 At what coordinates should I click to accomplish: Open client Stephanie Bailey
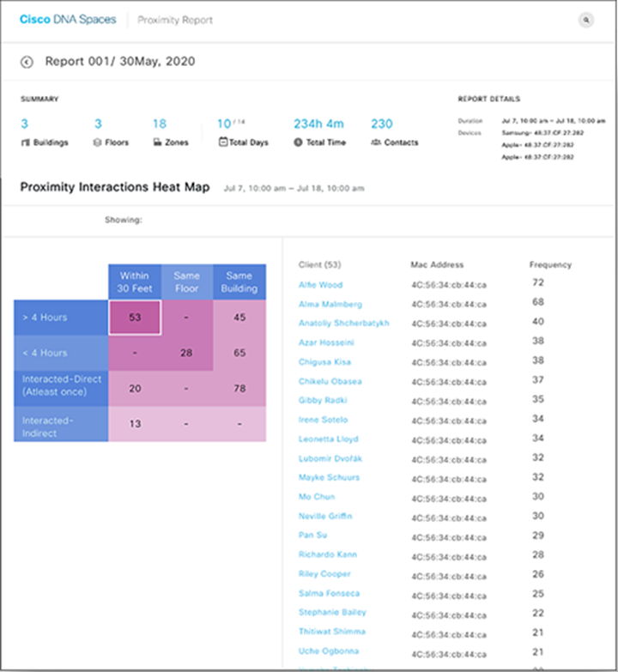coord(332,612)
